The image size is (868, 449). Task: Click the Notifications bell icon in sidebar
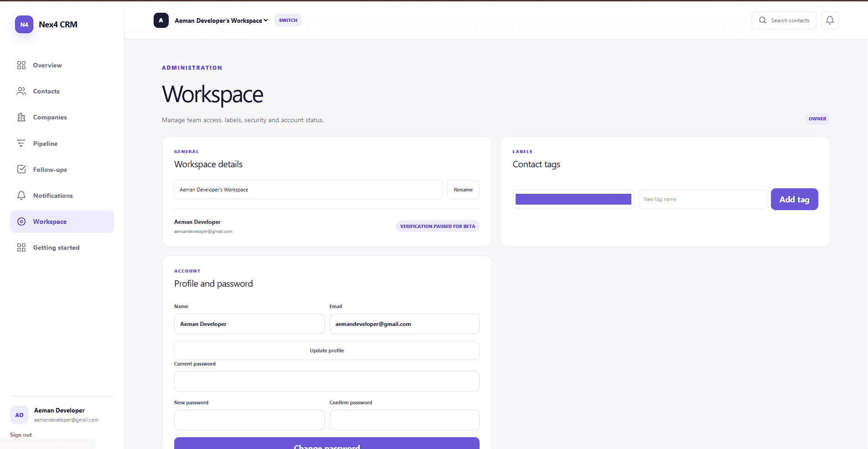click(x=21, y=196)
